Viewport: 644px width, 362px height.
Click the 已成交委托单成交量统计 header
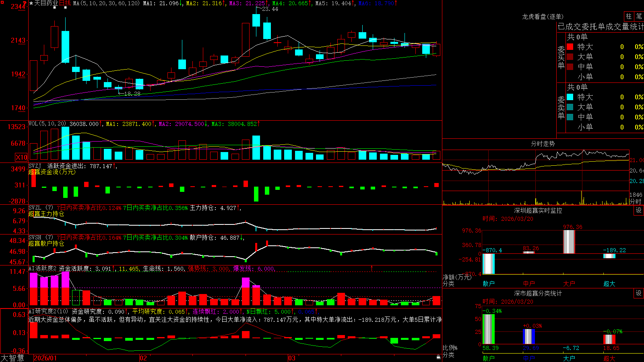click(601, 27)
